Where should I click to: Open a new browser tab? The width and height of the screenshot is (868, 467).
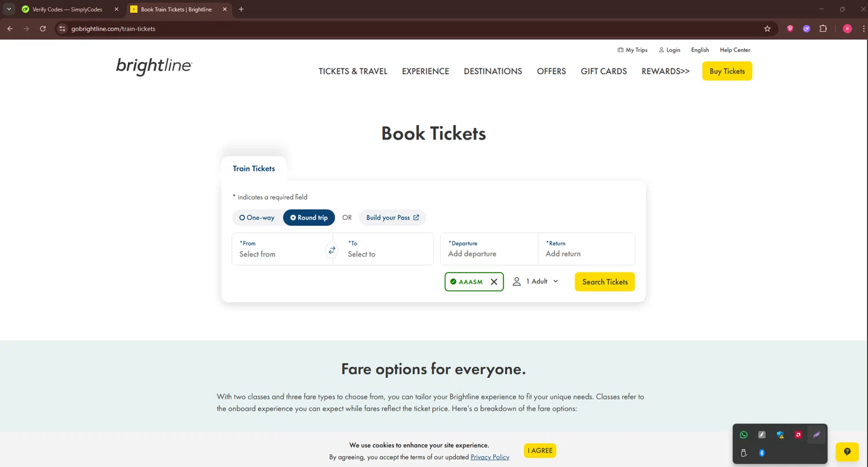point(241,9)
